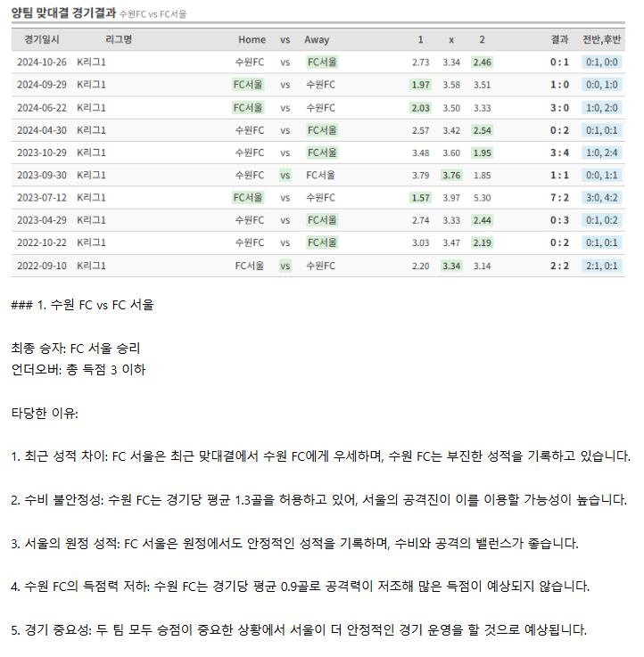Viewport: 644px width, 657px height.
Task: Click reason 4 about 득점력 저하
Action: click(x=301, y=587)
